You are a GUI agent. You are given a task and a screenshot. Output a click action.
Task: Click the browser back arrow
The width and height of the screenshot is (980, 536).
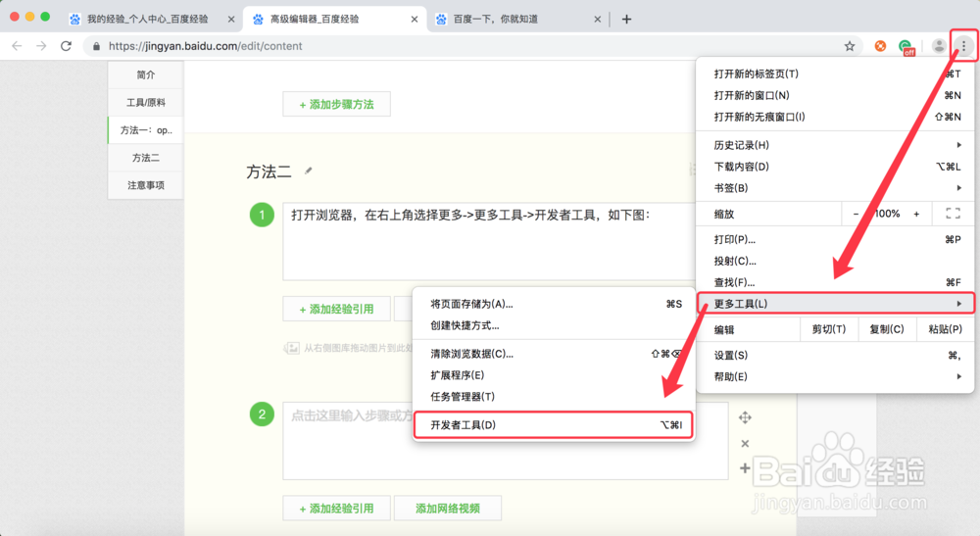pos(17,46)
